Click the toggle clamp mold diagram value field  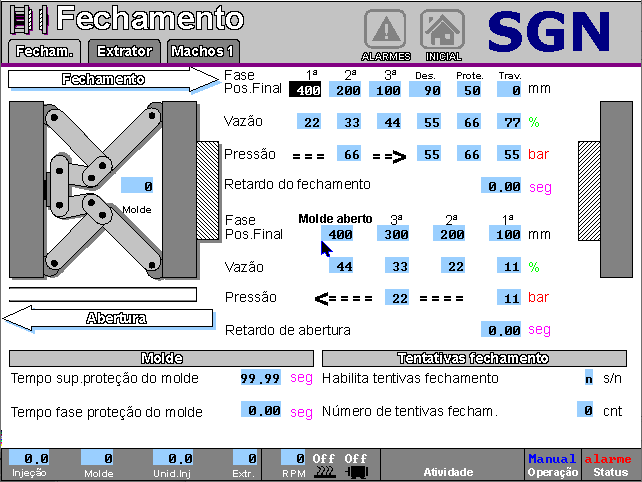[x=137, y=185]
